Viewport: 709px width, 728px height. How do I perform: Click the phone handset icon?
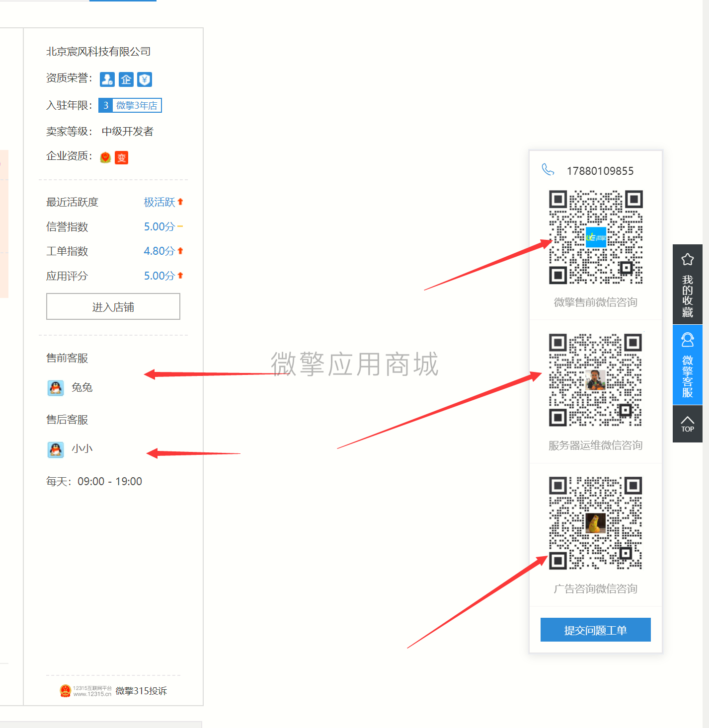click(548, 170)
